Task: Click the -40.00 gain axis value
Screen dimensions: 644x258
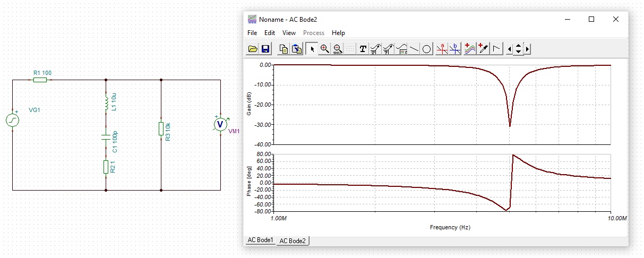Action: click(x=264, y=144)
